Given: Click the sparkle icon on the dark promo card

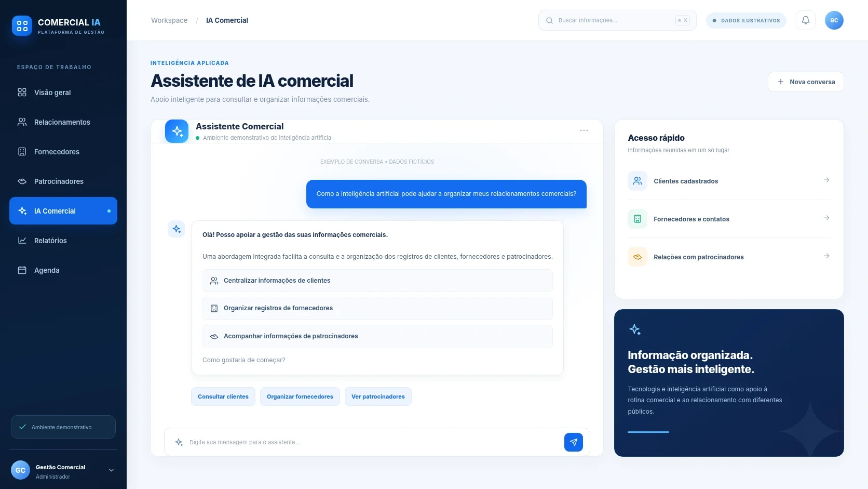Looking at the screenshot, I should point(634,329).
